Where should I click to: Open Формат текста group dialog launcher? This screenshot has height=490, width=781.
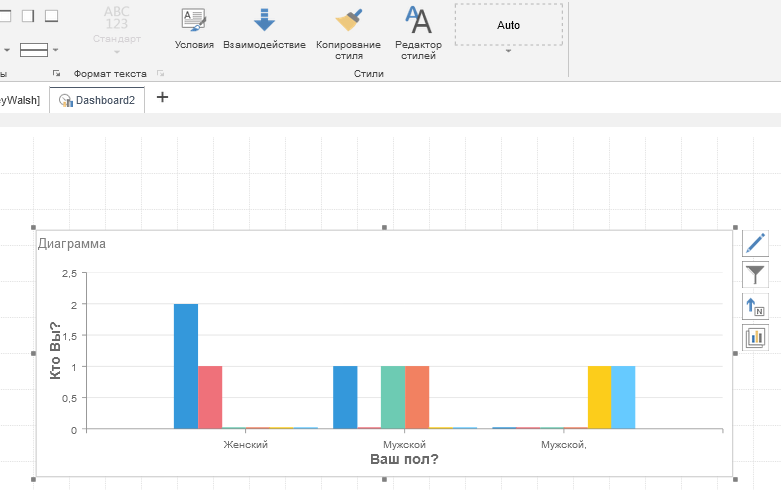click(160, 74)
